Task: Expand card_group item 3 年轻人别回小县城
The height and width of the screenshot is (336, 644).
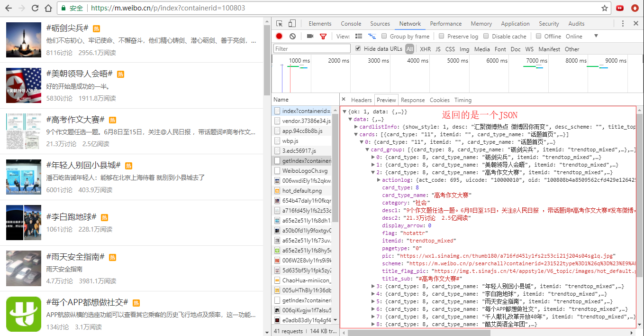Action: [373, 287]
